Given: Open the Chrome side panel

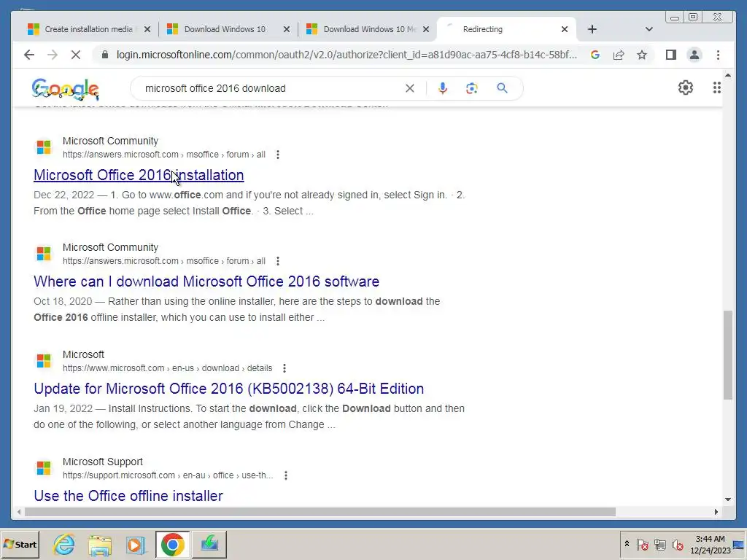Looking at the screenshot, I should [671, 55].
